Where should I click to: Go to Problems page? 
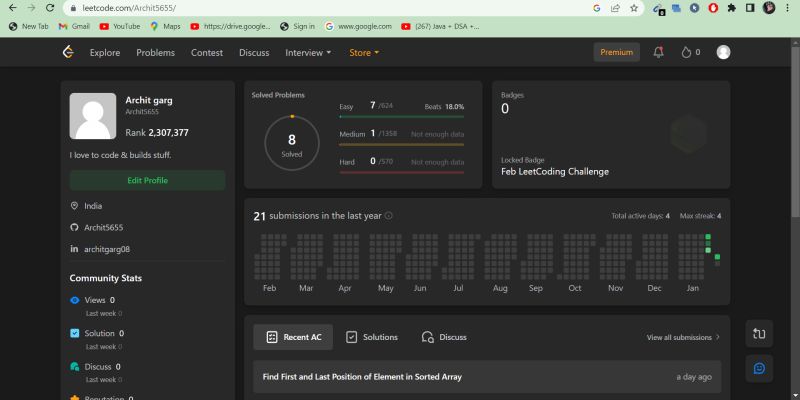(156, 53)
